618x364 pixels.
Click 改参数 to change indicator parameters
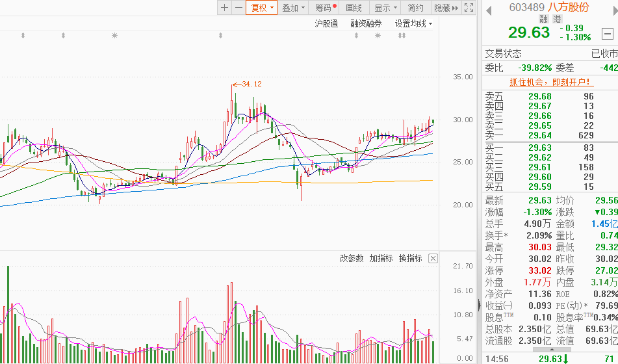pyautogui.click(x=352, y=258)
